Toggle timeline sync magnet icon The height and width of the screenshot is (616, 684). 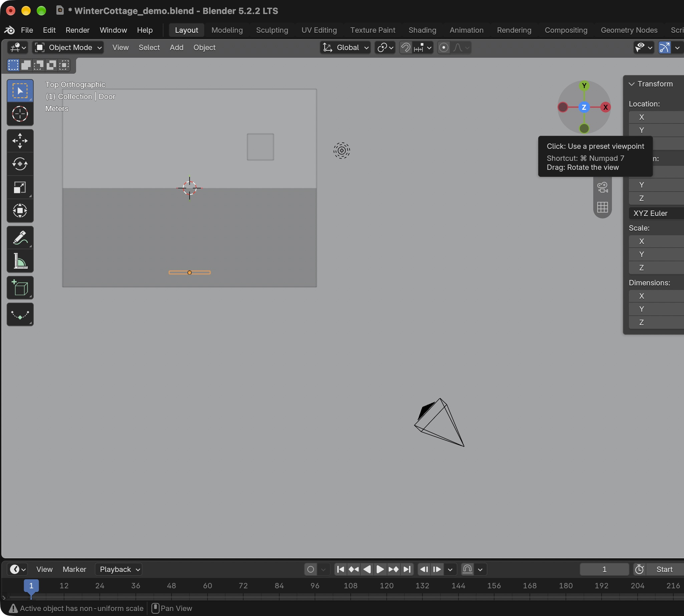pyautogui.click(x=467, y=570)
